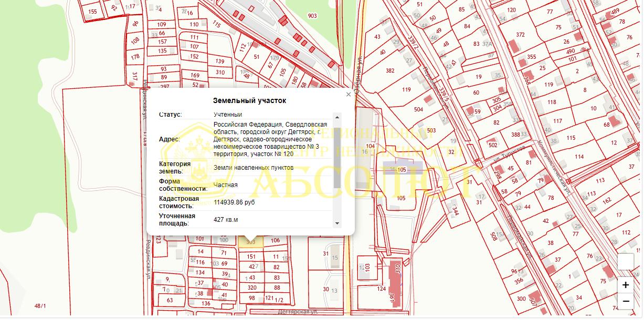This screenshot has width=644, height=328.
Task: Select map parcel 502
Action: click(493, 145)
